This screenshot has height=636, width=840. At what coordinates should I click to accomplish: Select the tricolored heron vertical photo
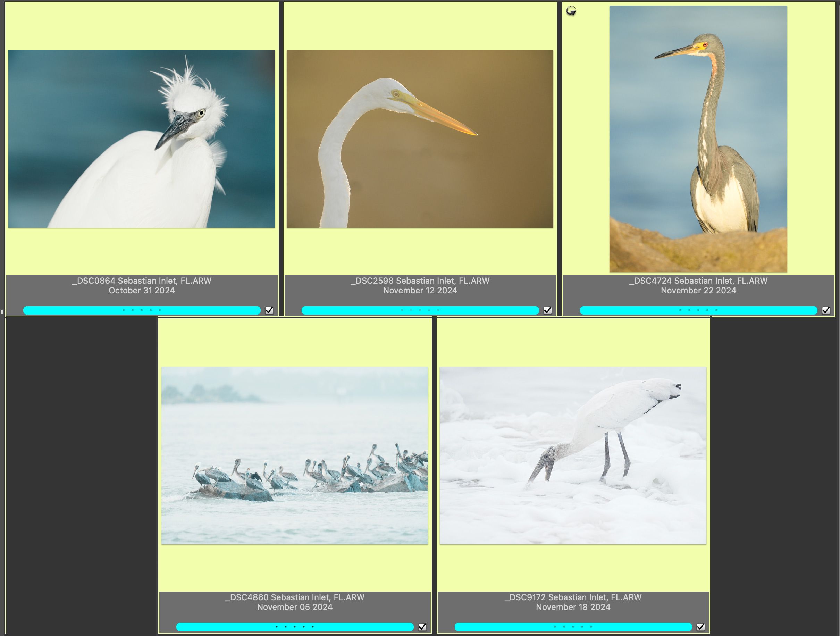coord(698,139)
